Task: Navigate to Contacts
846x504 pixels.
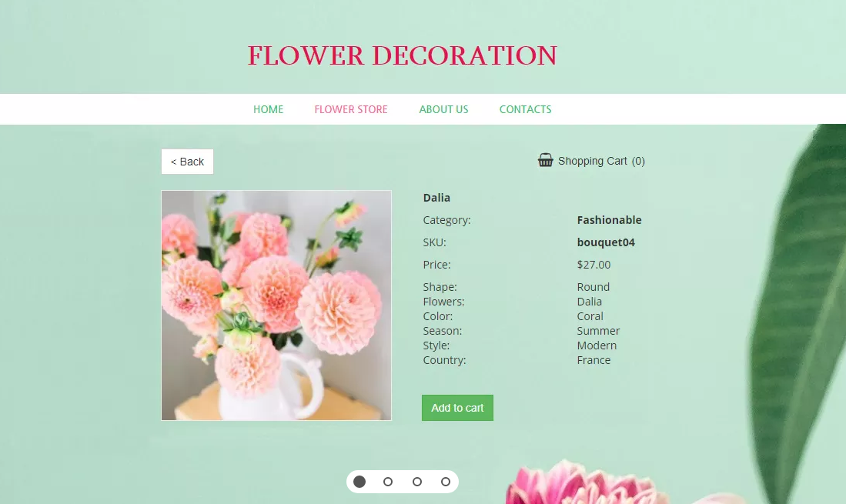Action: point(526,109)
